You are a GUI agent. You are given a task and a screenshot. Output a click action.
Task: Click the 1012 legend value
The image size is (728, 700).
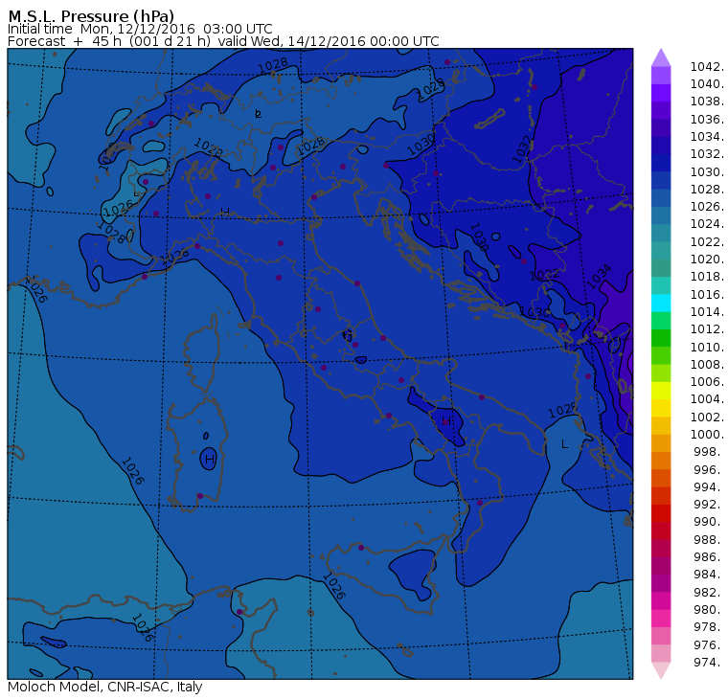click(x=707, y=329)
